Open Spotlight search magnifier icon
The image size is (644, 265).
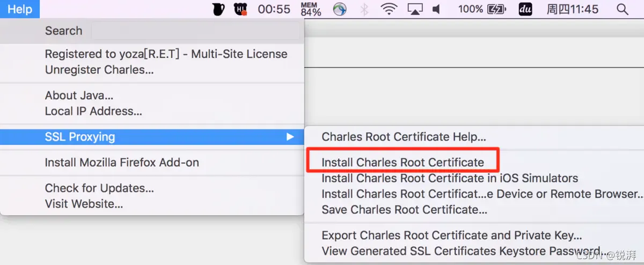coord(623,9)
